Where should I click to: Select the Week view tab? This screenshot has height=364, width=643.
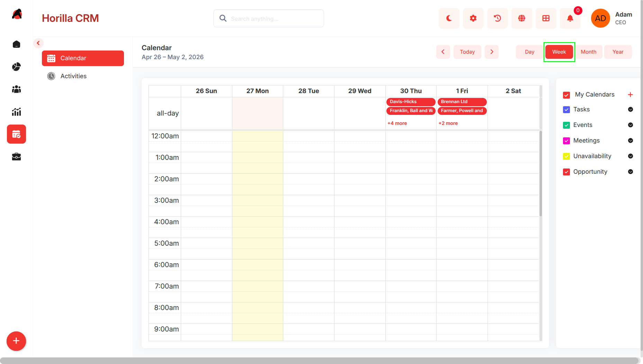click(x=559, y=52)
